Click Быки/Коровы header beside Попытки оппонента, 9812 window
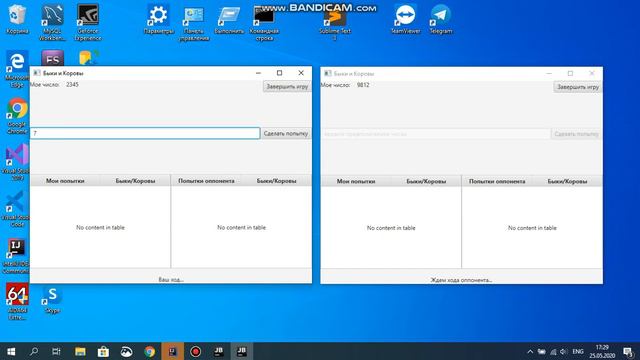Viewport: 640px width, 360px height. [x=567, y=181]
